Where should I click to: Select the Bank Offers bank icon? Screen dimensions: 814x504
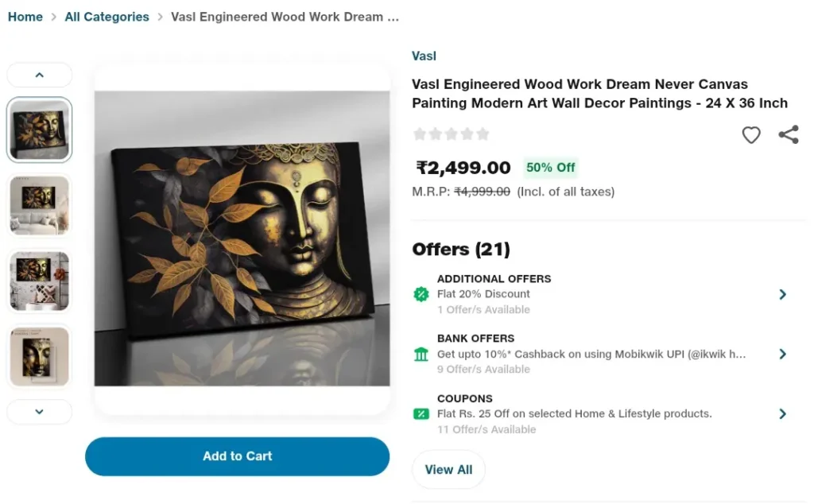420,354
